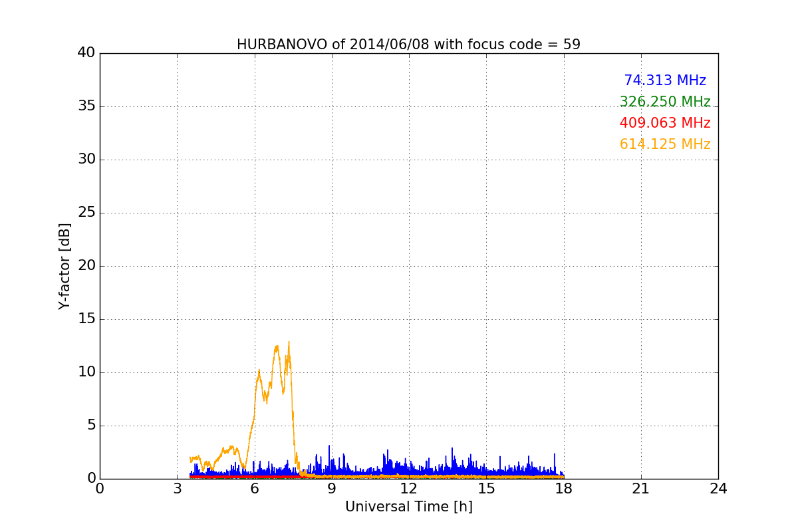
Task: Click the x-axis tick label 9
Action: 332,489
